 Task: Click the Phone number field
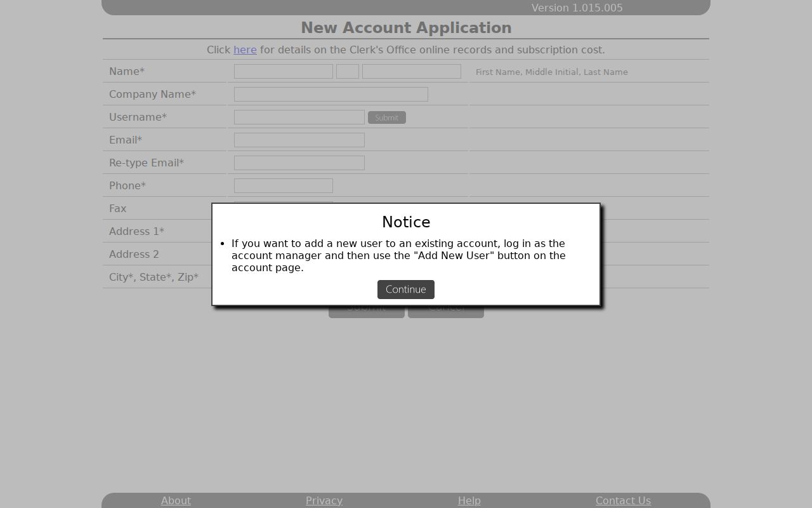pyautogui.click(x=284, y=185)
